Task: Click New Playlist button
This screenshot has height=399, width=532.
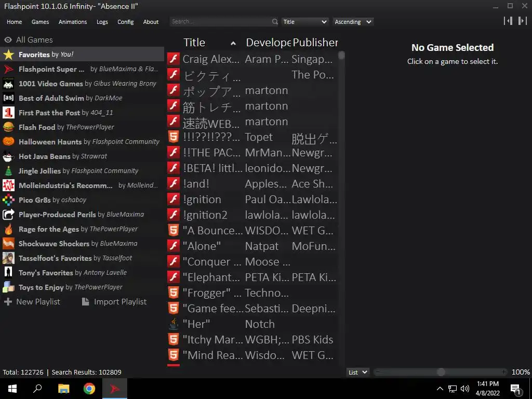Action: coord(32,302)
